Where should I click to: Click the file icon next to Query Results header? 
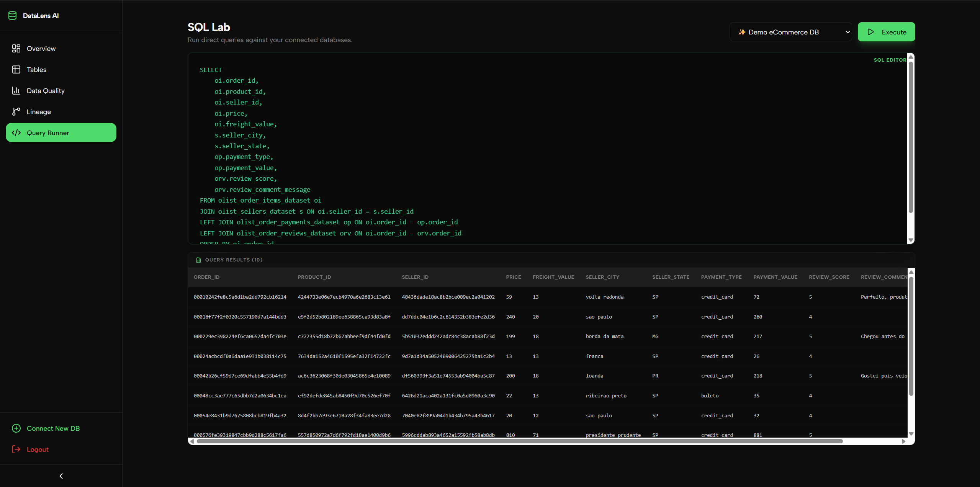[x=198, y=260]
